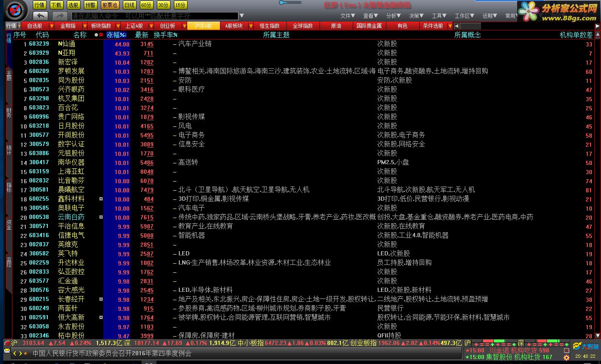Screen dimensions: 601x364
Task: Expand the 板块指数 tab dropdown arrow
Action: coord(118,26)
